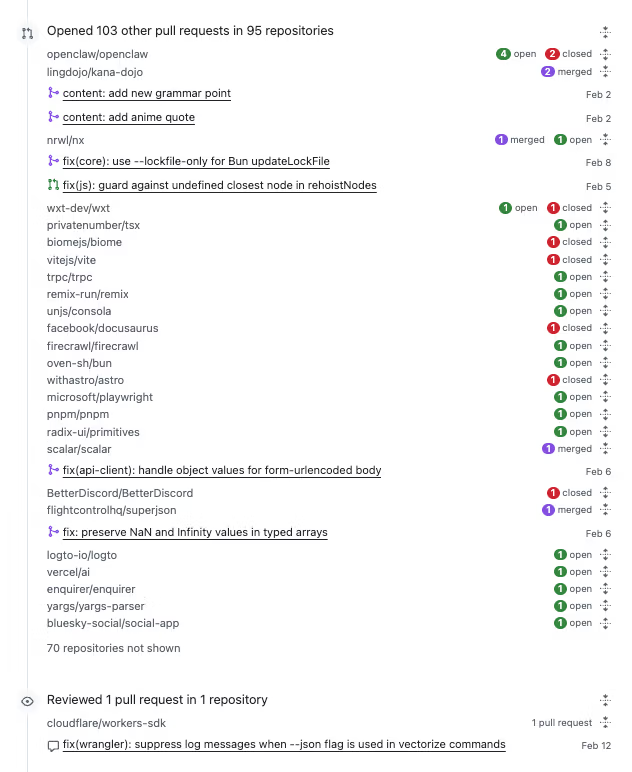Open the nrwl/nx repository link
This screenshot has width=632, height=772.
[66, 141]
